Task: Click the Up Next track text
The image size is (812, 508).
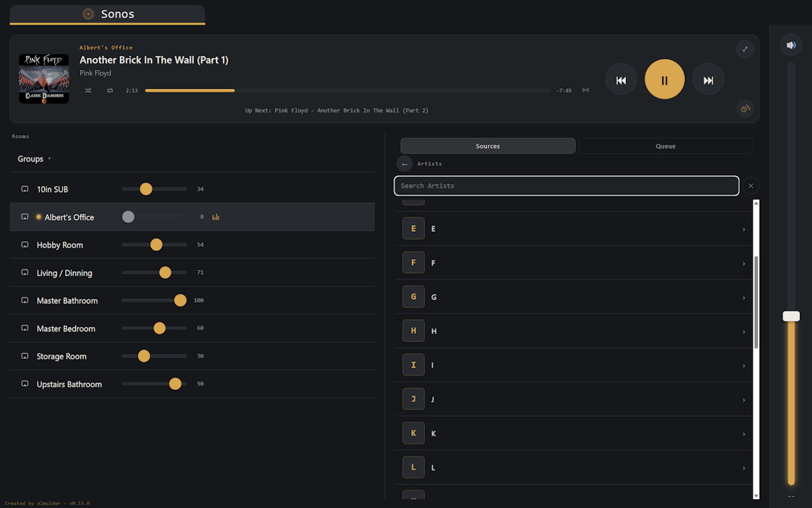Action: tap(337, 110)
